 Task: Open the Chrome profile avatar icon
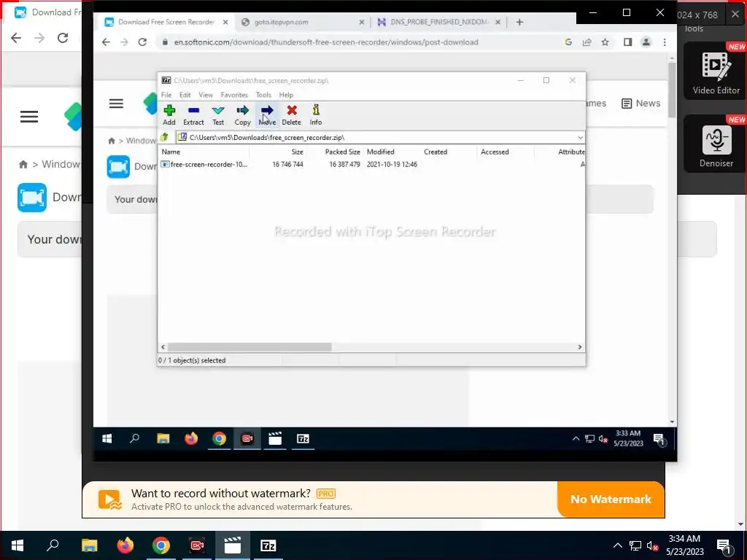click(646, 42)
